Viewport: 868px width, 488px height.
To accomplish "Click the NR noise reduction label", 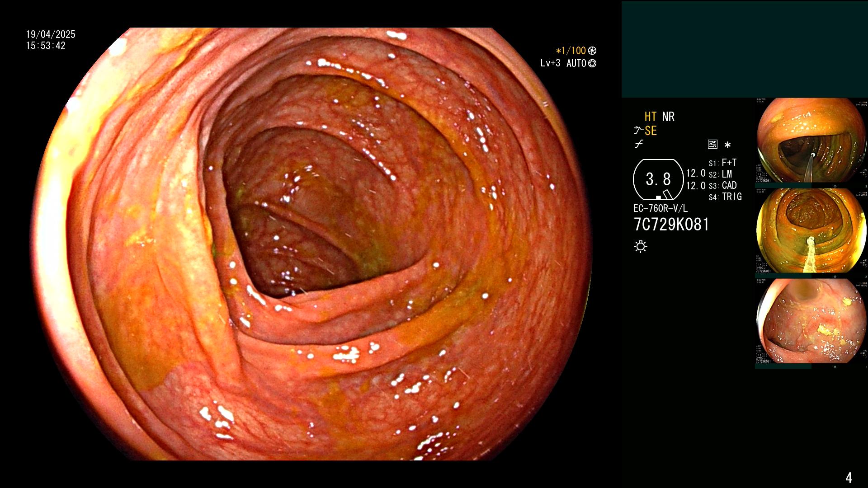I will (x=668, y=117).
